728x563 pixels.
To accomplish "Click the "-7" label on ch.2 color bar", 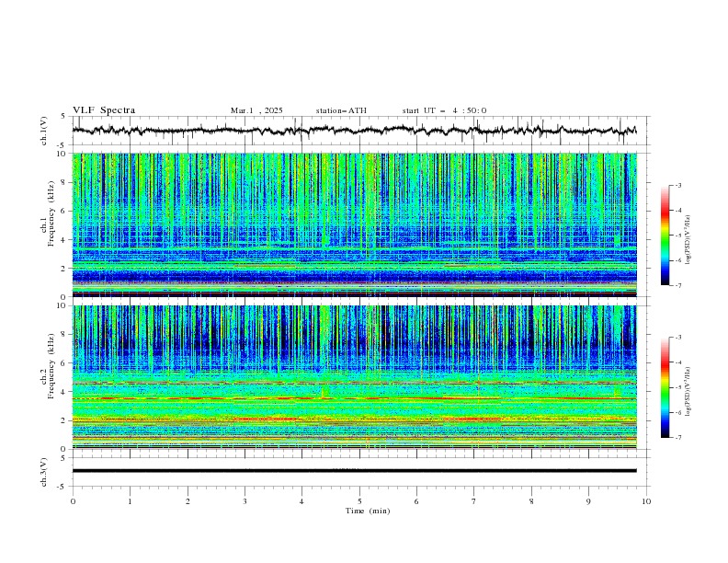I will click(677, 438).
